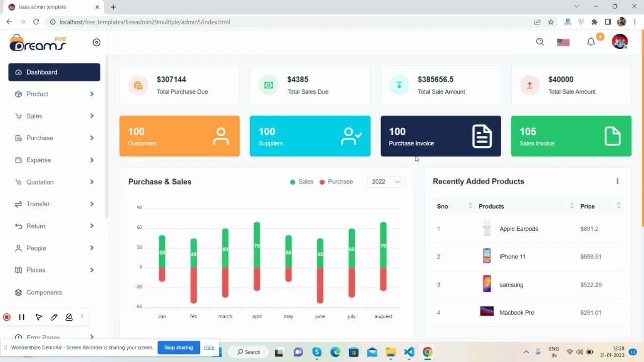Viewport: 644px width, 362px height.
Task: Select the DemoAir eraser tool
Action: pos(69,317)
